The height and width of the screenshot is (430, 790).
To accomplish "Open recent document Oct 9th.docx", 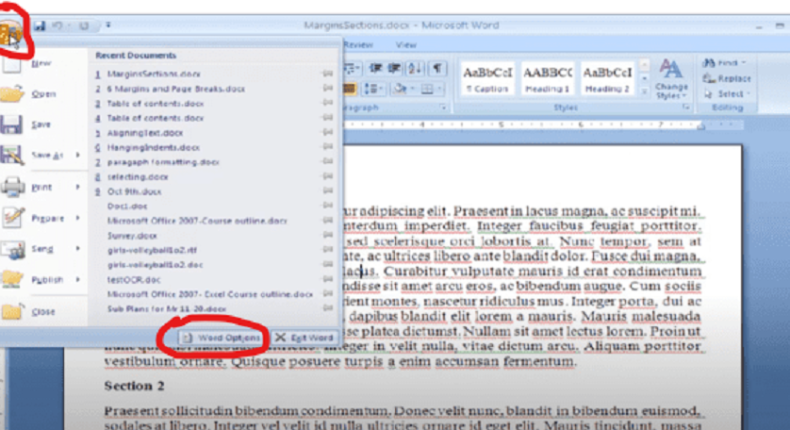I will tap(134, 192).
